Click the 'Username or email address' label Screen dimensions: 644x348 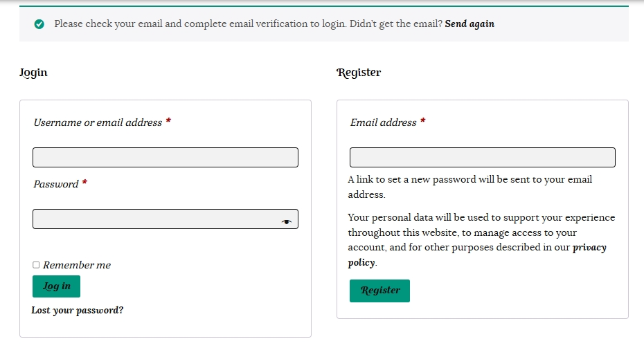click(x=98, y=122)
